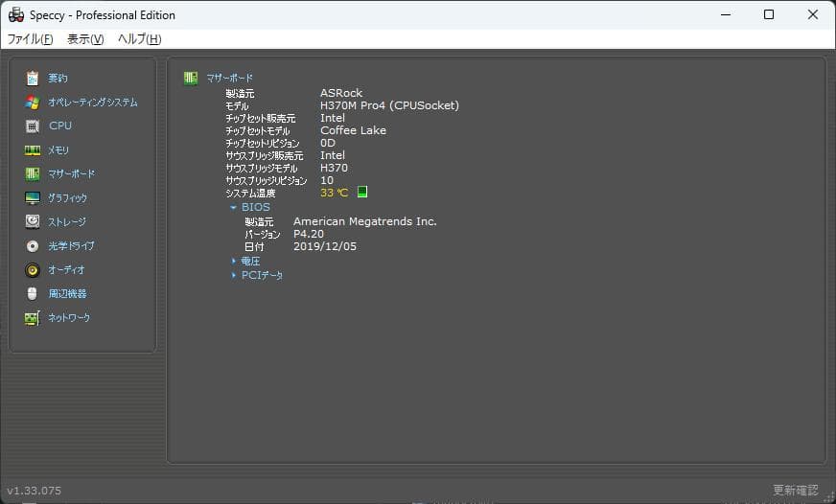Go to the 周辺機器 section label
The width and height of the screenshot is (836, 504).
coord(67,293)
